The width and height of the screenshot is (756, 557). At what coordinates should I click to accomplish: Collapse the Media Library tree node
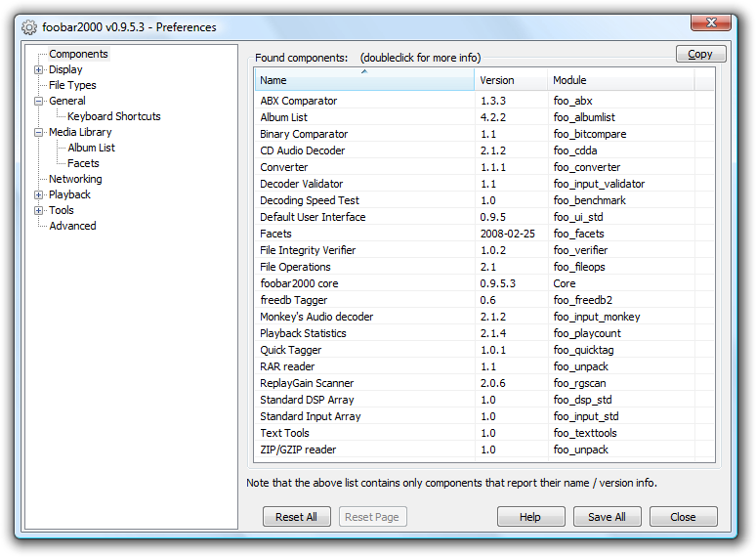coord(39,132)
